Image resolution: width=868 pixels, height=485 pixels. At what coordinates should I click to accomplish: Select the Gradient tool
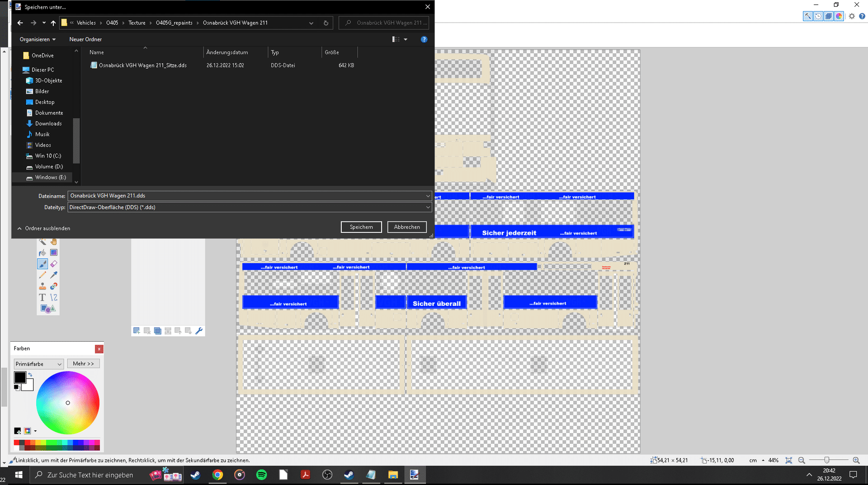[54, 253]
